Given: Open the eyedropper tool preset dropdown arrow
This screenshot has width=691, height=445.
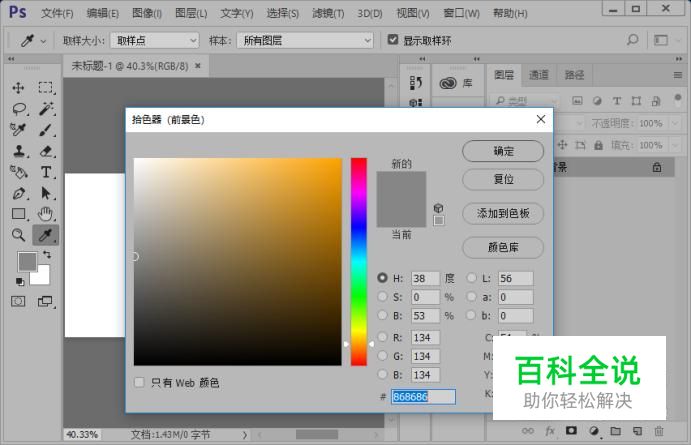Looking at the screenshot, I should (x=43, y=41).
